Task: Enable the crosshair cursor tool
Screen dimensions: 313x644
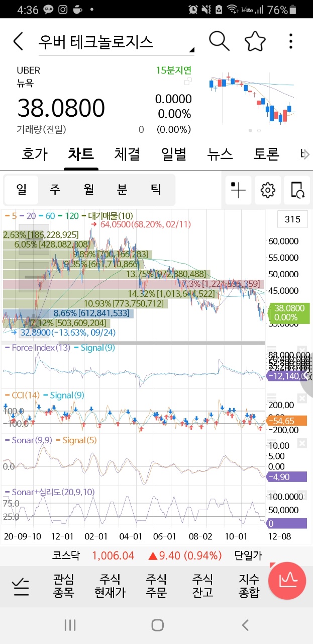Action: point(238,190)
